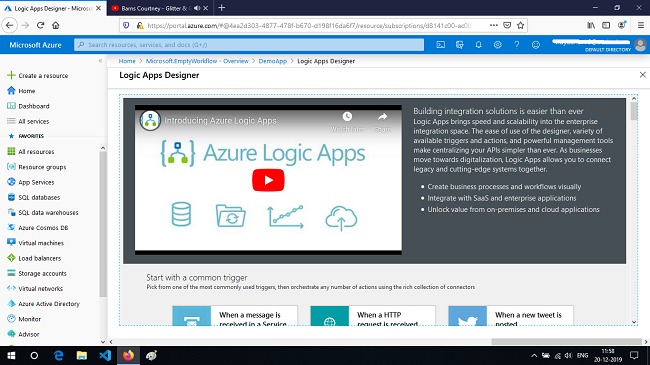Open File Explorer from taskbar
This screenshot has height=365, width=650.
(82, 355)
